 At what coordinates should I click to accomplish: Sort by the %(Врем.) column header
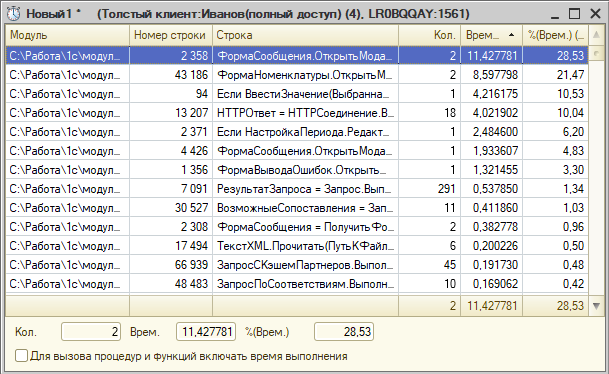point(555,35)
